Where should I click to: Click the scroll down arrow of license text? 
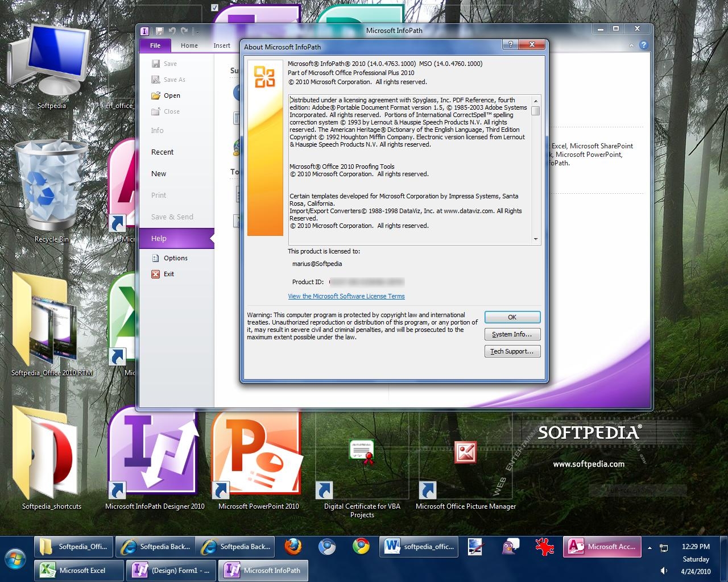(535, 239)
